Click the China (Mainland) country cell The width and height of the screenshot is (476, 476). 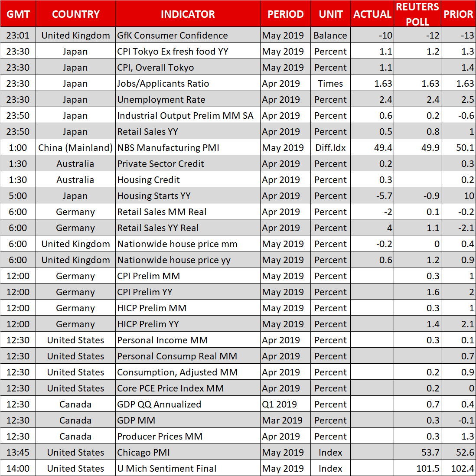pyautogui.click(x=75, y=147)
